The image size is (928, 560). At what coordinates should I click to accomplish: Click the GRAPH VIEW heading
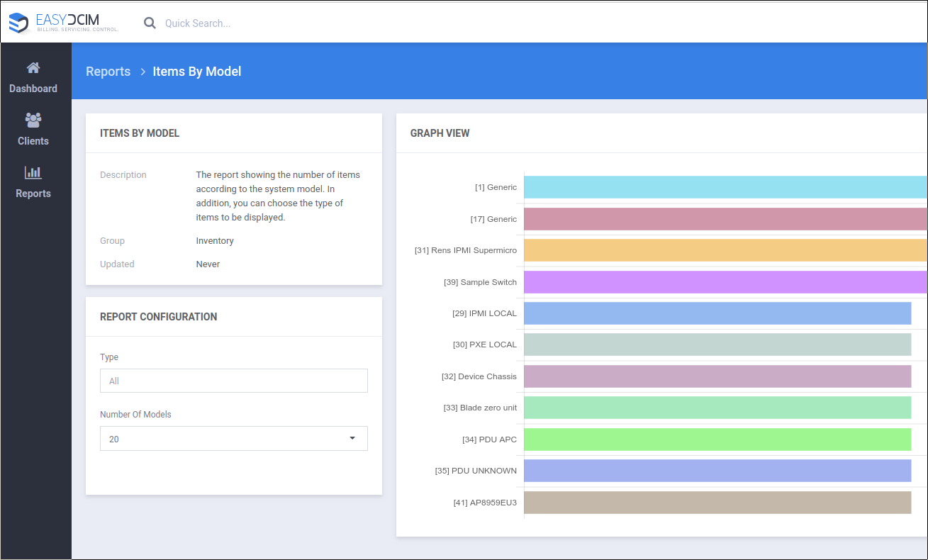440,133
